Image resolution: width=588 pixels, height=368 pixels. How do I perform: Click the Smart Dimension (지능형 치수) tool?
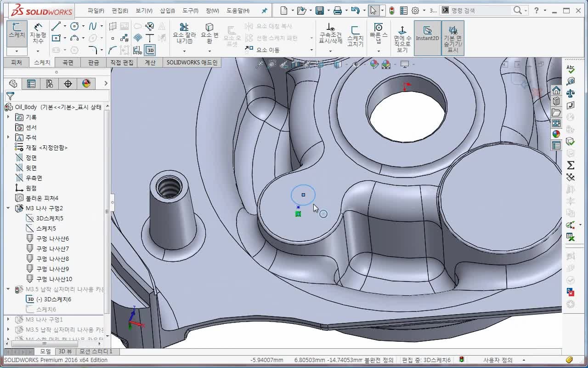(x=38, y=33)
